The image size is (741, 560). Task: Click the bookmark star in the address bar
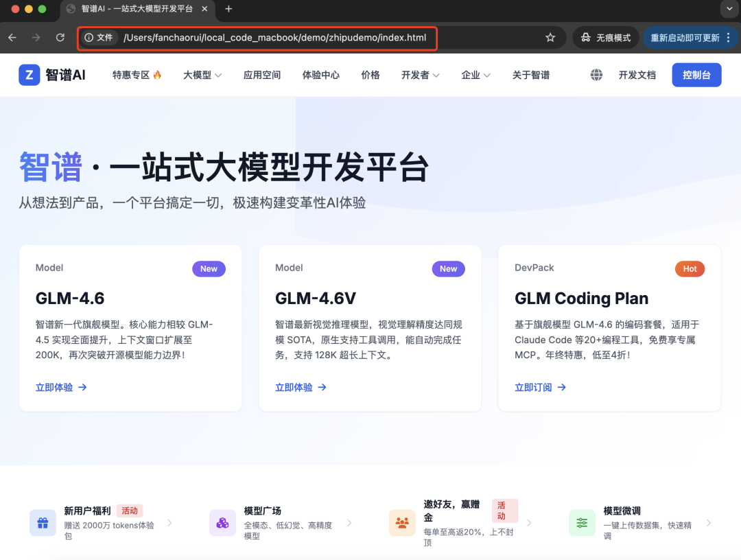(550, 38)
